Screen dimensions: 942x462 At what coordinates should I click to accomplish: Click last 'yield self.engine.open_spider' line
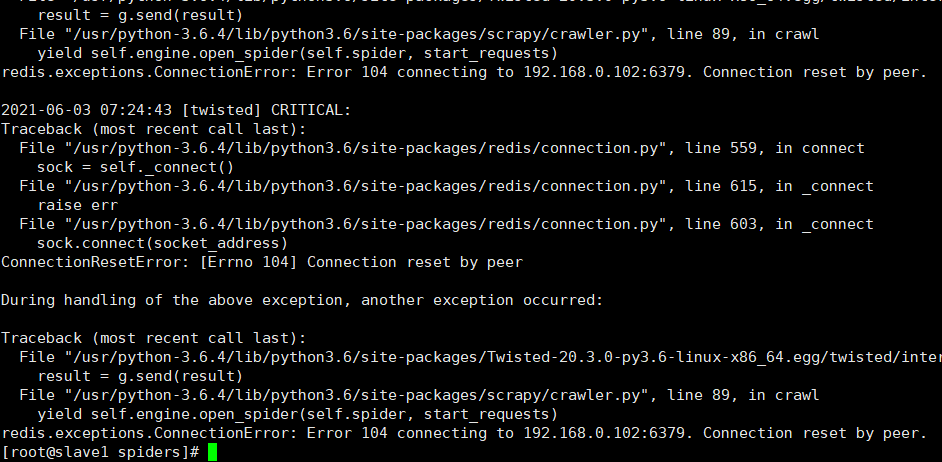[x=297, y=414]
